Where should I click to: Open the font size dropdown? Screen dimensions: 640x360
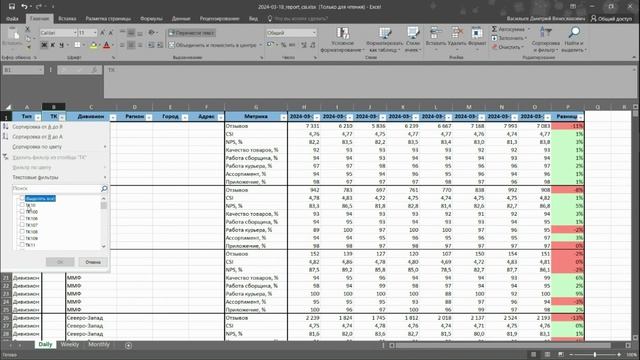[95, 33]
